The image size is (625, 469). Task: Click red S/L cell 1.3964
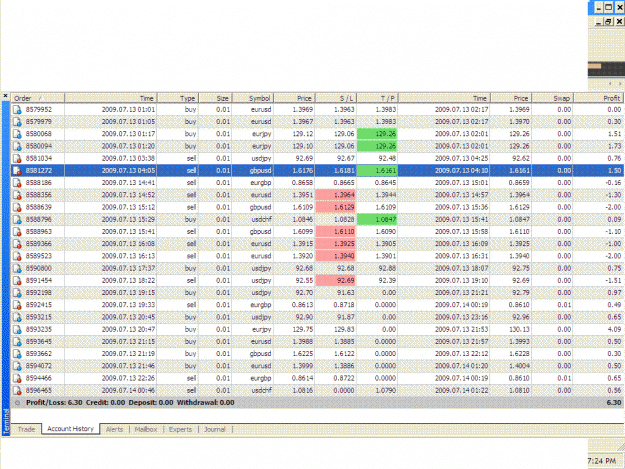336,195
